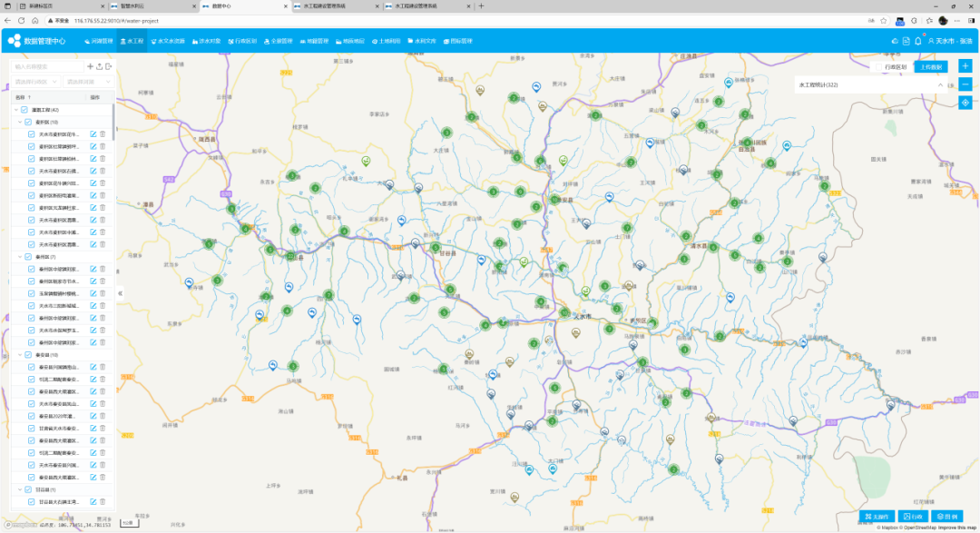
Task: Click the export icon in left panel toolbar
Action: [x=109, y=66]
